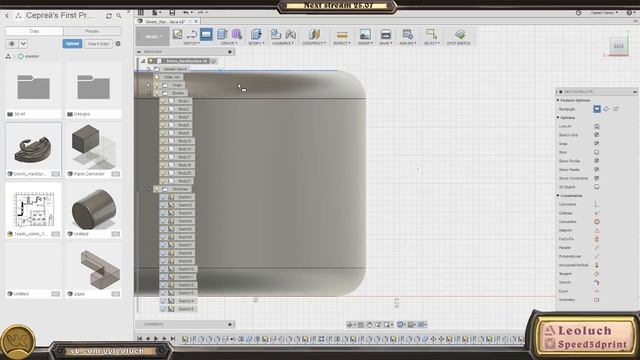
Task: Open the ASSEMBLE dropdown menu
Action: click(283, 43)
